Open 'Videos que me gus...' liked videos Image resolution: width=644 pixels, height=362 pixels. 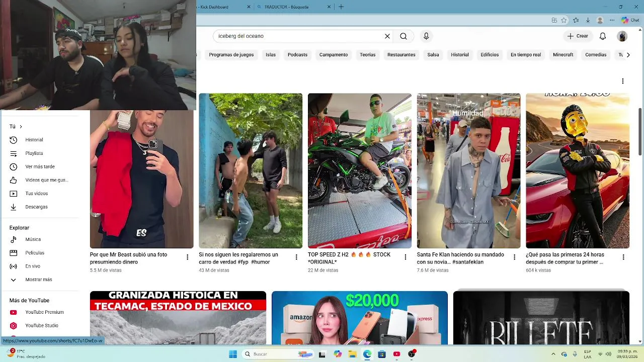click(39, 180)
